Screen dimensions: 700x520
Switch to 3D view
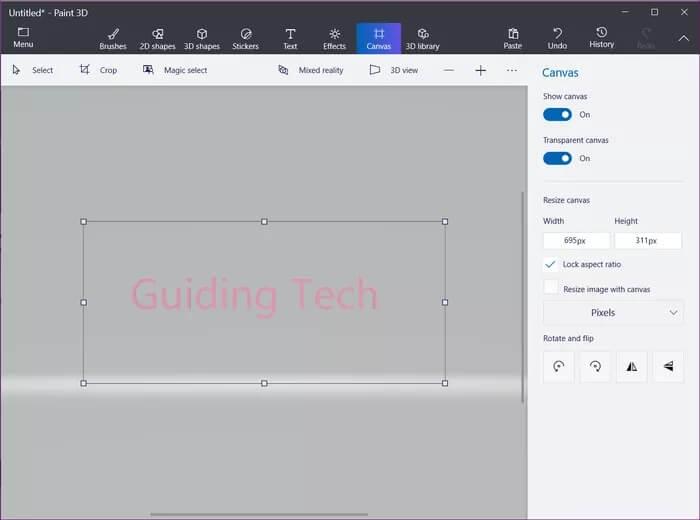[394, 70]
